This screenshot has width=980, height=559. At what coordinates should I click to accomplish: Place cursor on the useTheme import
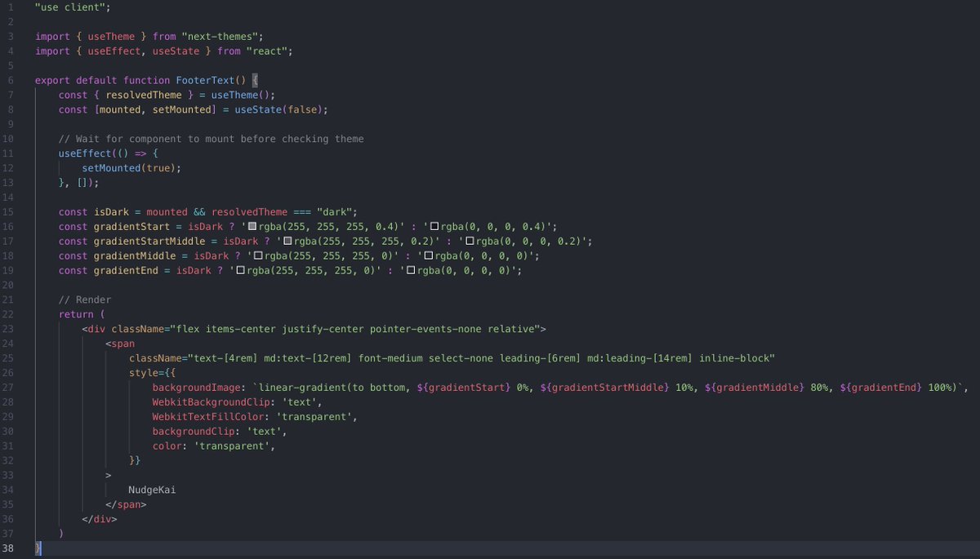[110, 36]
